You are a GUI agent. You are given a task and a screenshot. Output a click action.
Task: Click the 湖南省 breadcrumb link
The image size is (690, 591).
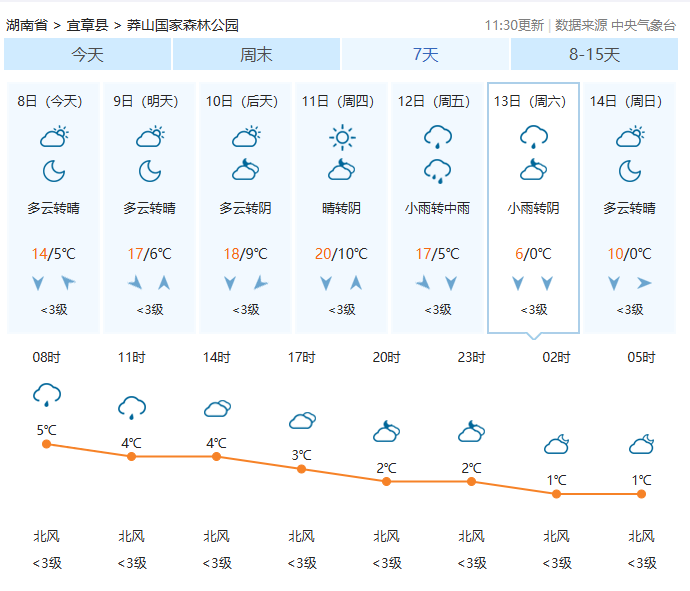pyautogui.click(x=26, y=25)
